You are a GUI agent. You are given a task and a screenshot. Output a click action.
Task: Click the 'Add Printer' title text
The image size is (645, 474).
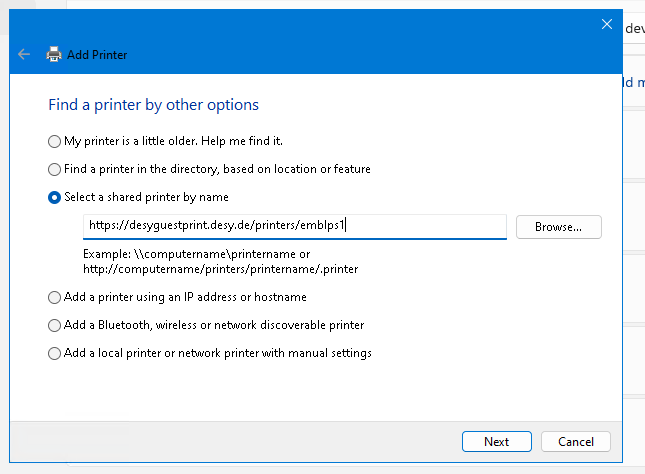click(97, 55)
